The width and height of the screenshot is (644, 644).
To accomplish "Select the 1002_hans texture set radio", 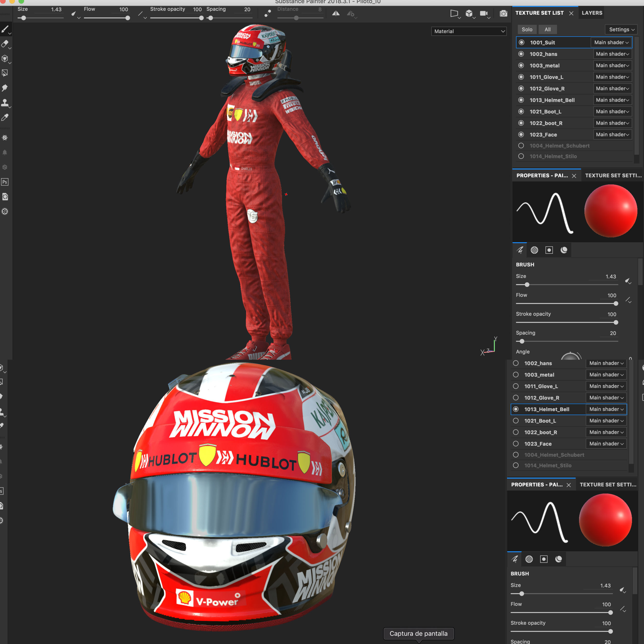I will [x=521, y=54].
